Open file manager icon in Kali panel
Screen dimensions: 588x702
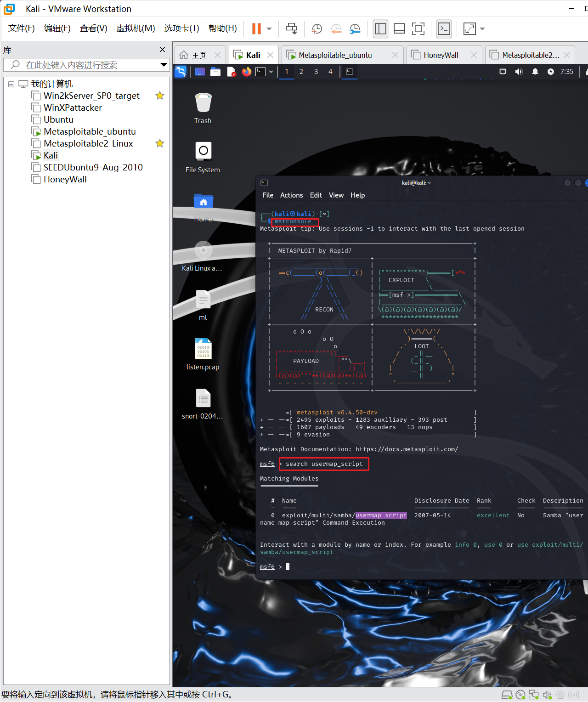coord(215,72)
